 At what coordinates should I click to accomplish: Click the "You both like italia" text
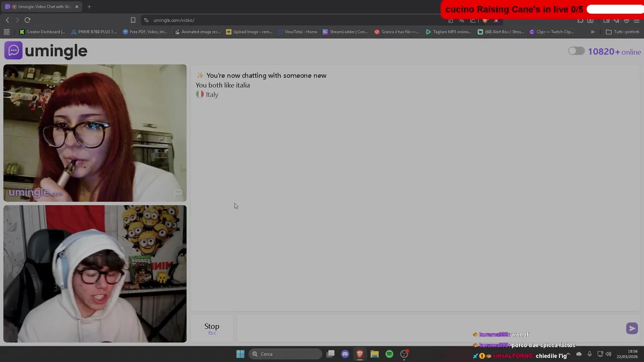[x=223, y=85]
